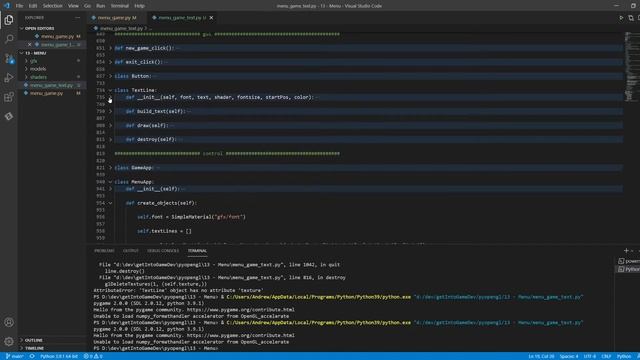This screenshot has height=360, width=640.
Task: Close the menu_game_text.py editor tab
Action: tap(211, 18)
